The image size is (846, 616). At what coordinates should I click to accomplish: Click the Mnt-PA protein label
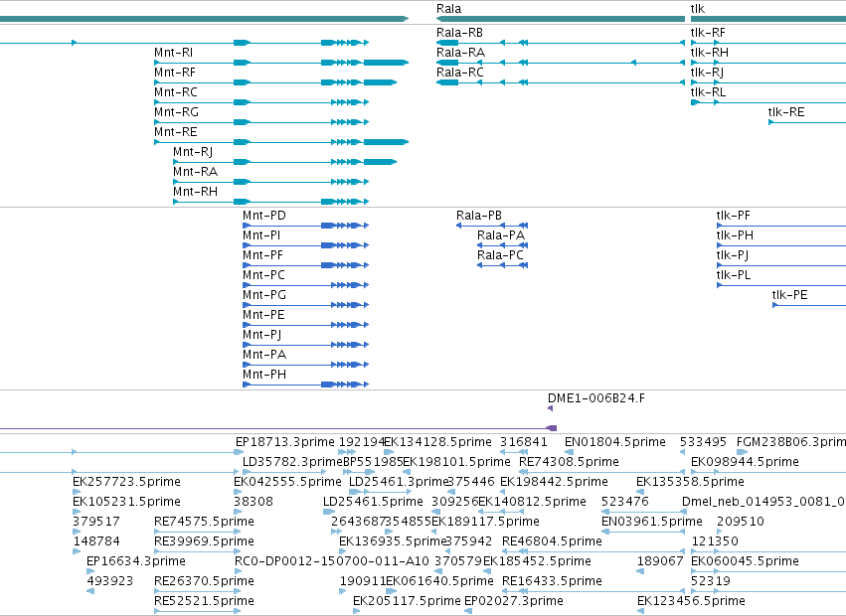[264, 355]
